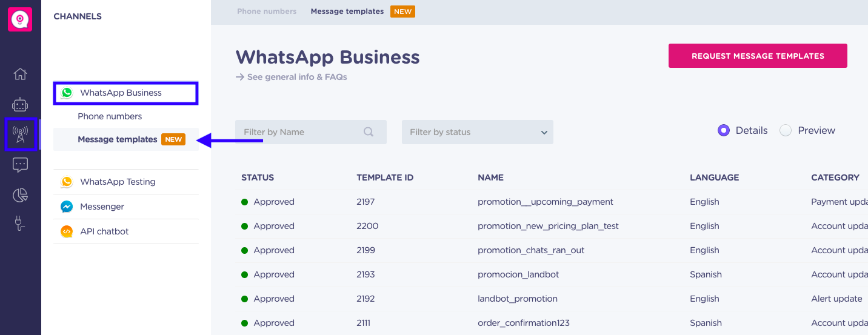This screenshot has width=868, height=335.
Task: Open the analytics pie chart icon
Action: (x=20, y=195)
